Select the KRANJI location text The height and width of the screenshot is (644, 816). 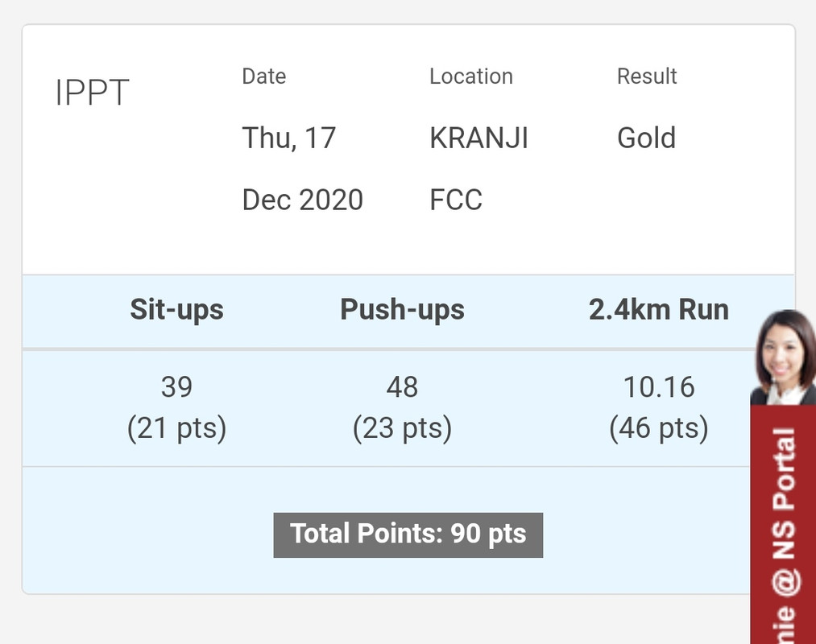click(x=478, y=138)
